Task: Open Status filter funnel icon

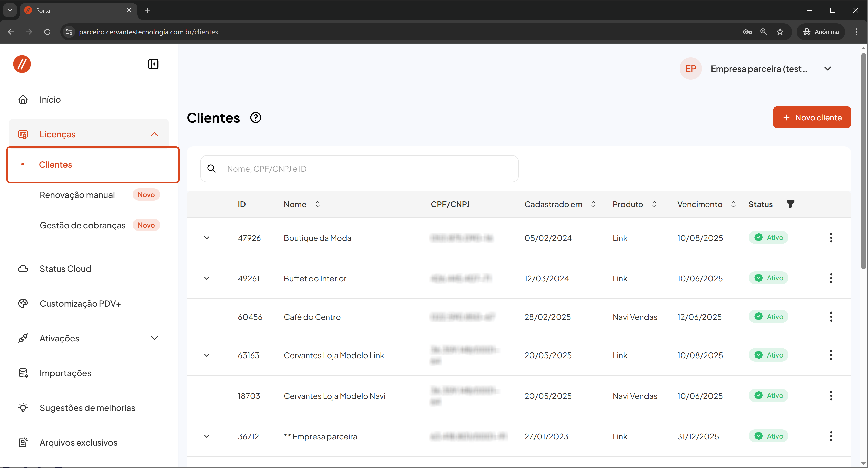Action: pos(790,204)
